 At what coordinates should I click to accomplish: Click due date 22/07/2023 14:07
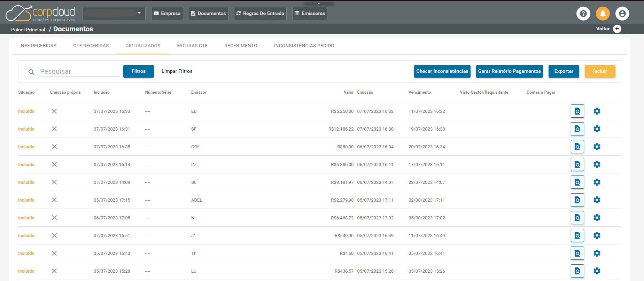[427, 182]
